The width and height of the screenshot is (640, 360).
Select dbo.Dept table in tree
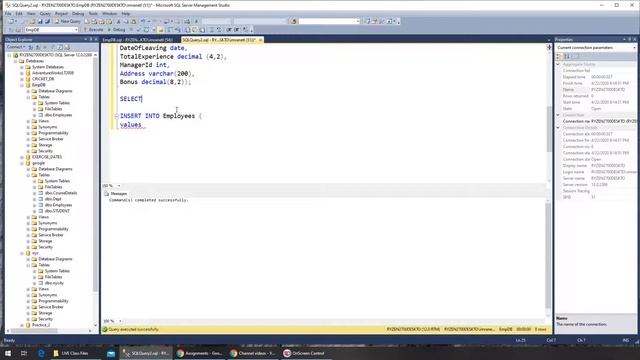click(x=53, y=199)
